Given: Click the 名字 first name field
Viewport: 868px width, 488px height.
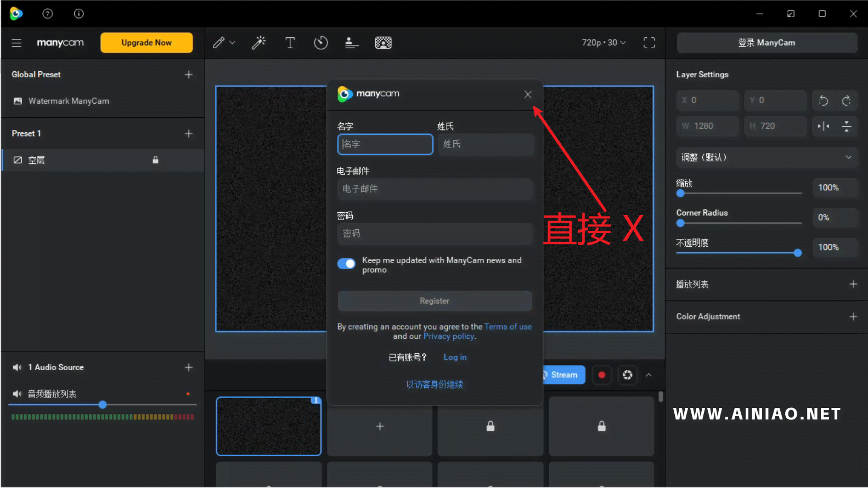Looking at the screenshot, I should 385,144.
